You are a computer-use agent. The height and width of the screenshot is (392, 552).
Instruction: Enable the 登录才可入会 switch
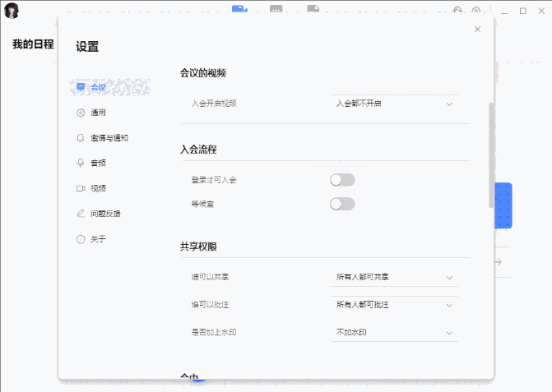pyautogui.click(x=342, y=180)
